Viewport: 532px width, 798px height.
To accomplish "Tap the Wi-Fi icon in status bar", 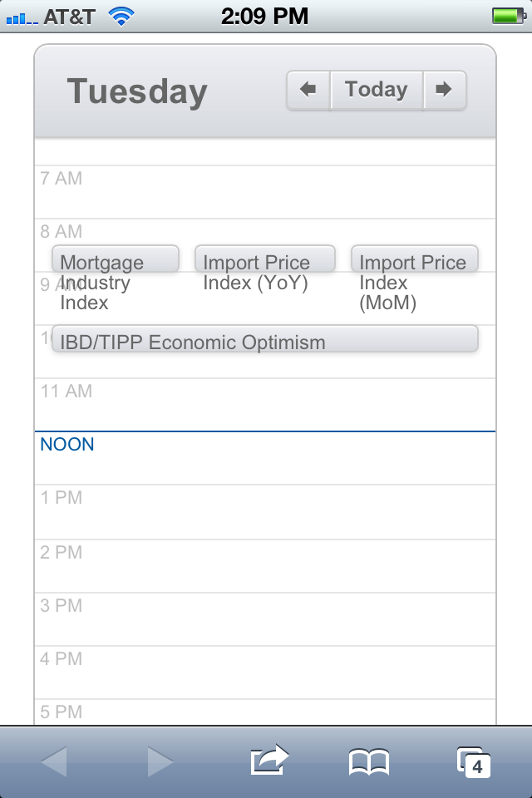I will coord(121,17).
